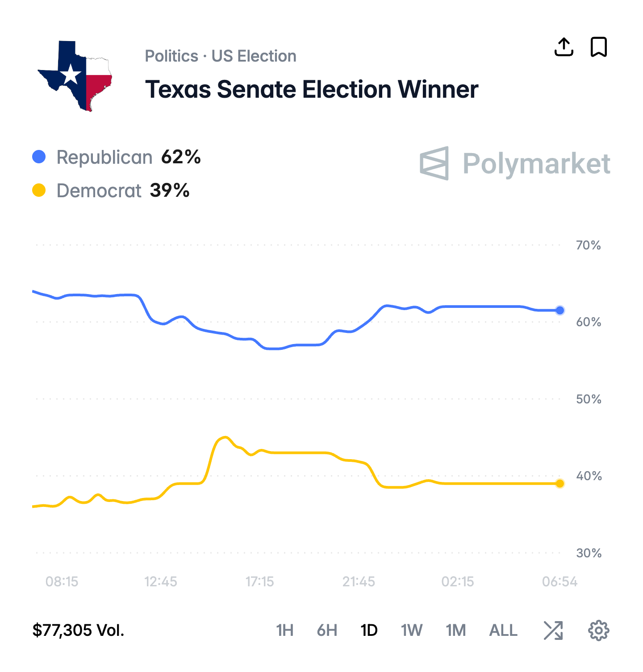Screen dimensions: 643x672
Task: Click the Polymarket logo
Action: (515, 163)
